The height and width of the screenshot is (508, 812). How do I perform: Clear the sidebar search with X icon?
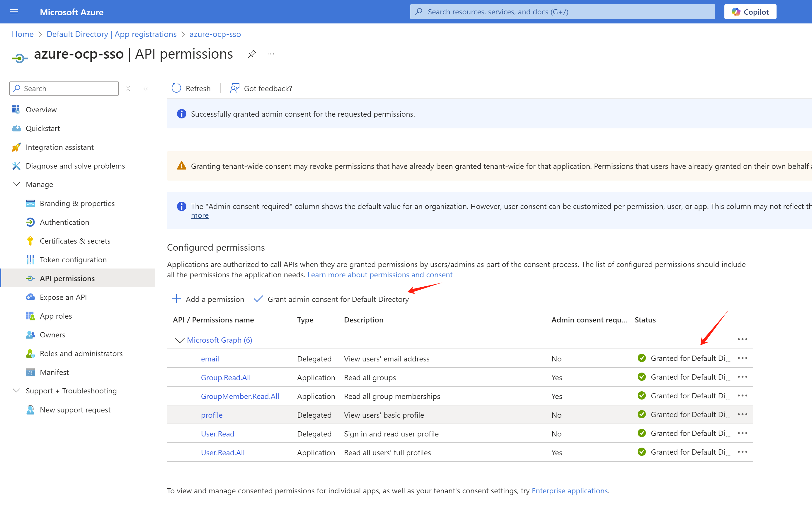(x=128, y=89)
